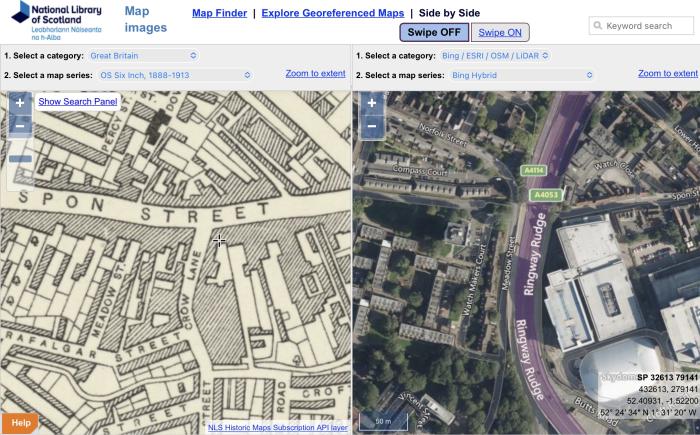The width and height of the screenshot is (700, 435).
Task: Click the A4053 road marker on satellite map
Action: tap(547, 193)
